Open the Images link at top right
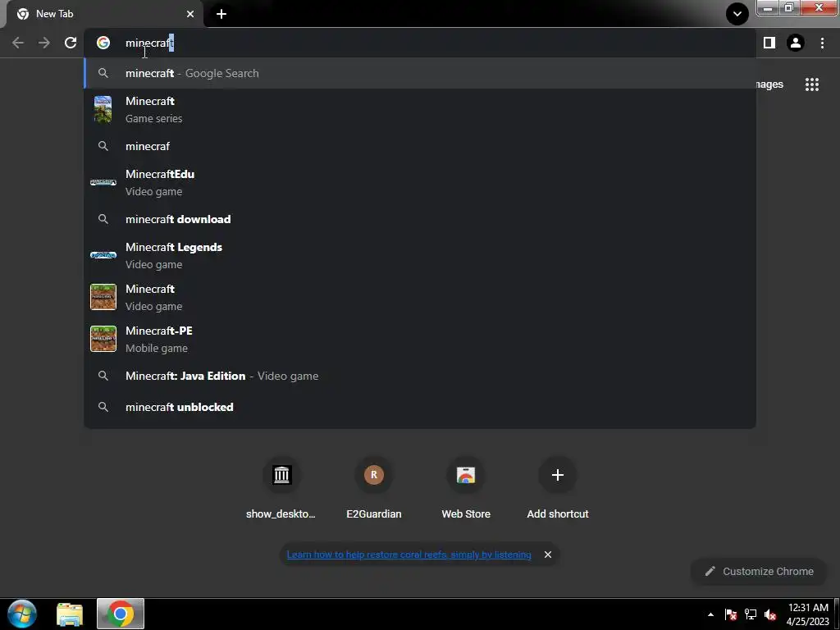This screenshot has height=630, width=840. [769, 84]
